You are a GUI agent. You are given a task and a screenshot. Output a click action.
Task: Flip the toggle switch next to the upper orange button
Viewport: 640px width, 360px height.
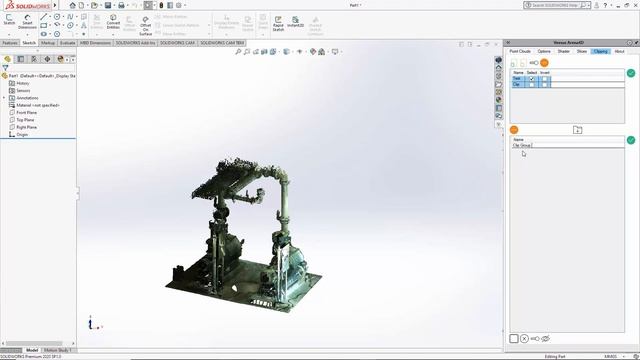click(x=534, y=63)
